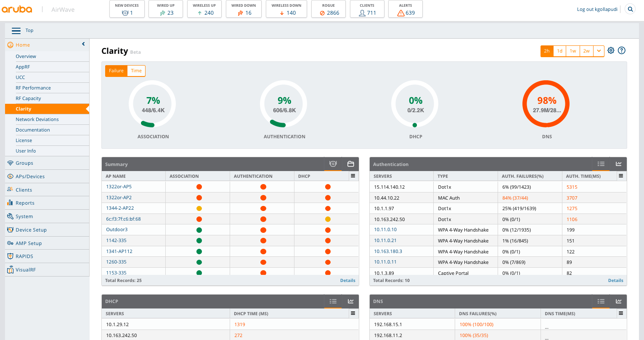Show DHCP panel as graph icon

tap(350, 301)
